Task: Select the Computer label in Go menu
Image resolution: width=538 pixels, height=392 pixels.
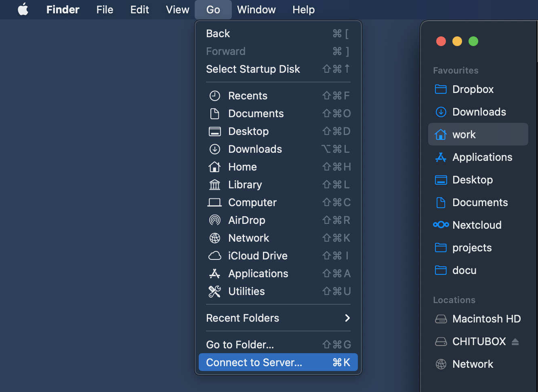Action: (x=252, y=202)
